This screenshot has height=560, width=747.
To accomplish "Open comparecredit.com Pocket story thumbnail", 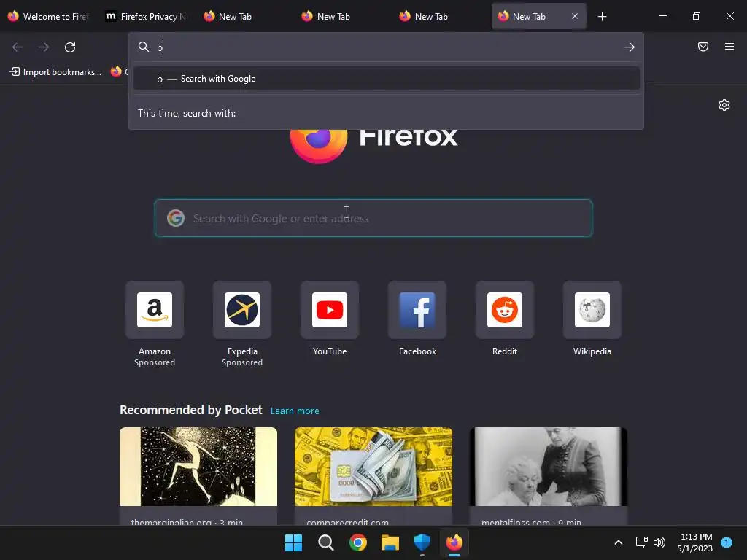I will pyautogui.click(x=373, y=467).
